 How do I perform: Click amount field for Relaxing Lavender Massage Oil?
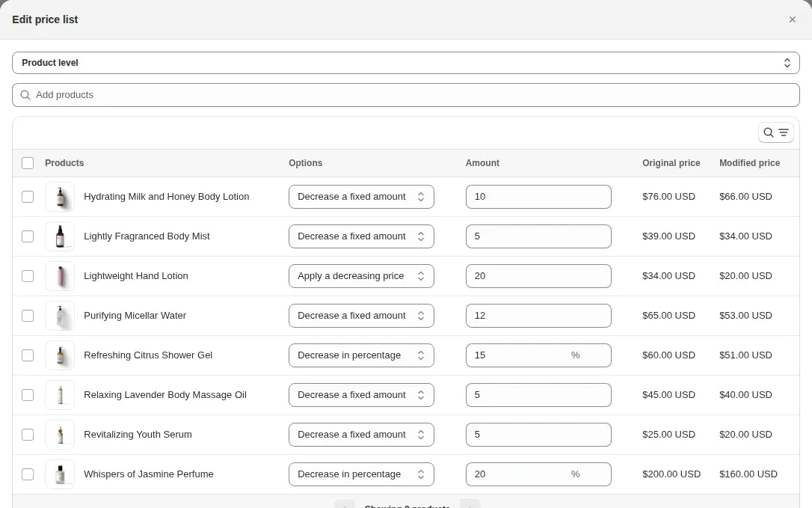point(538,395)
